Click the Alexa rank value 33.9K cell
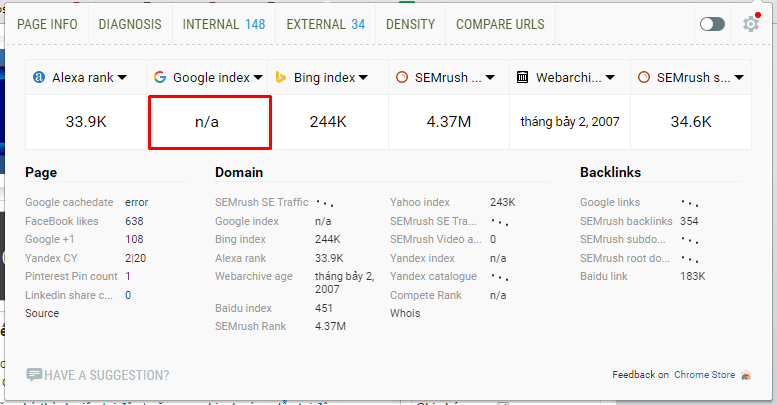Screen dimensions: 777x405 click(86, 122)
